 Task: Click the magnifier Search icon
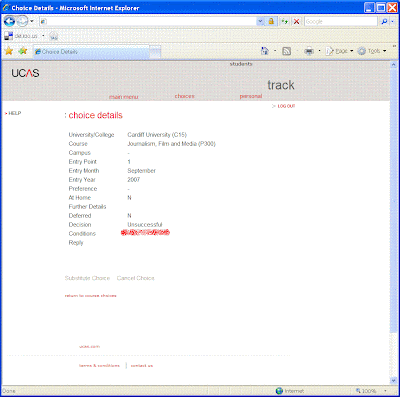tap(384, 22)
